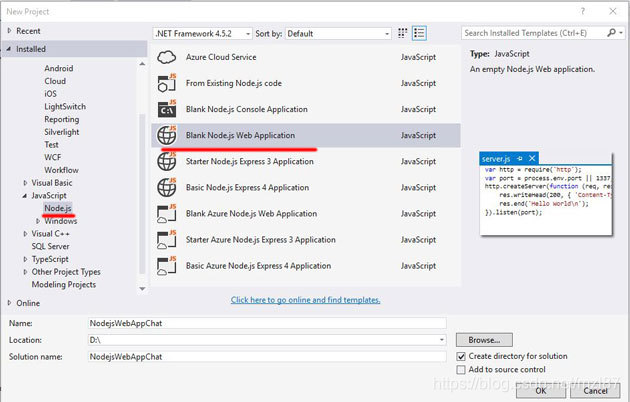Click the tree scrollbar up arrow

point(142,64)
